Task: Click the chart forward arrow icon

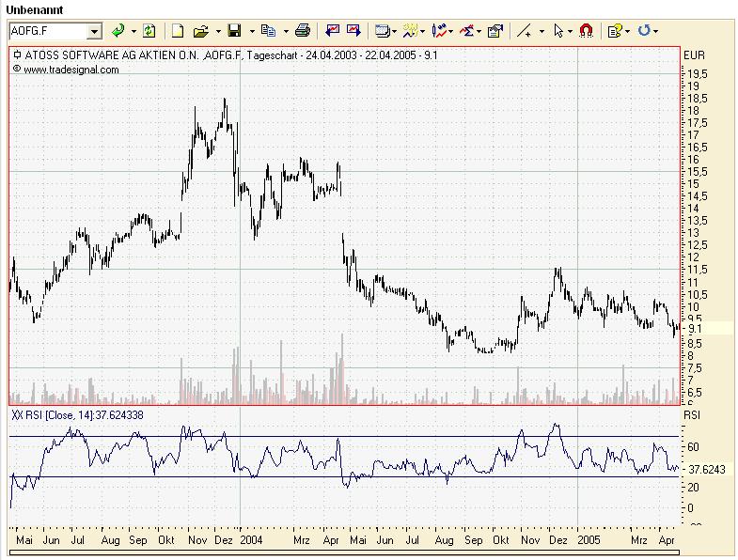Action: coord(353,31)
